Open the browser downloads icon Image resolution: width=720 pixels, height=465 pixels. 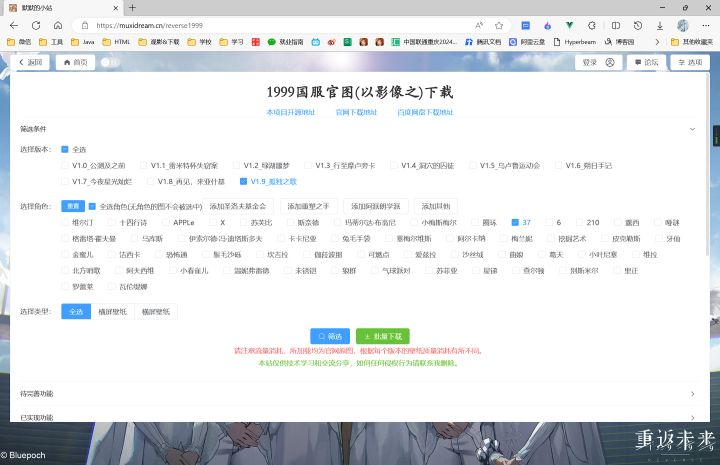pyautogui.click(x=660, y=26)
